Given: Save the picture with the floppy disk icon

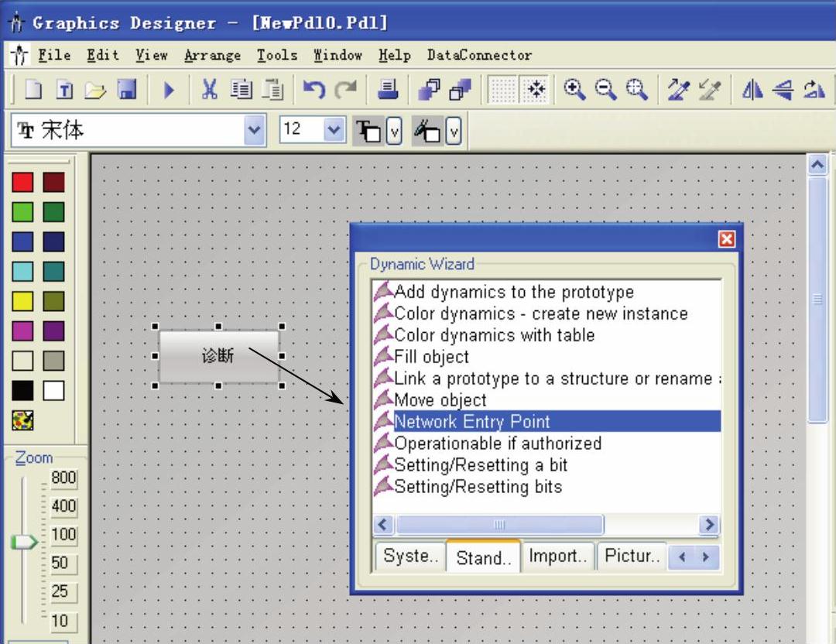Looking at the screenshot, I should 127,90.
